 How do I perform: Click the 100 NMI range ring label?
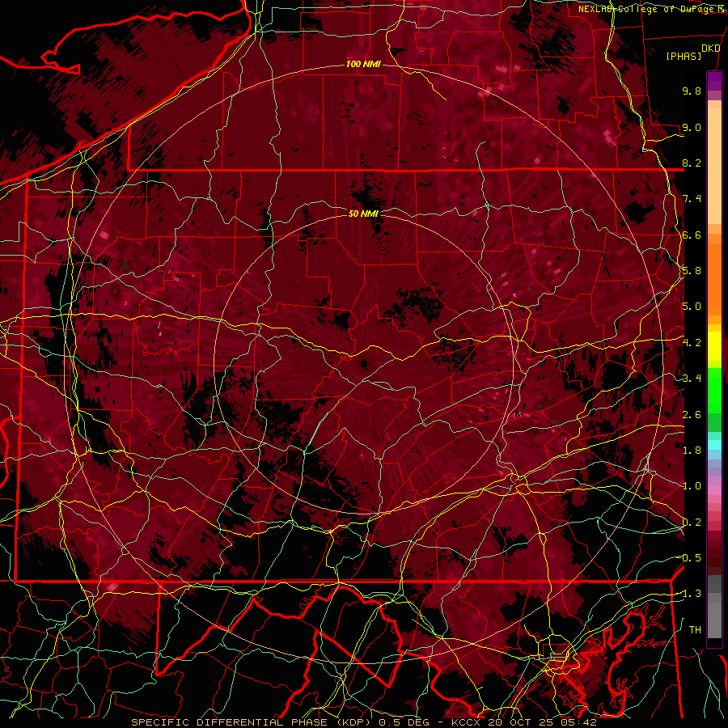[x=363, y=64]
